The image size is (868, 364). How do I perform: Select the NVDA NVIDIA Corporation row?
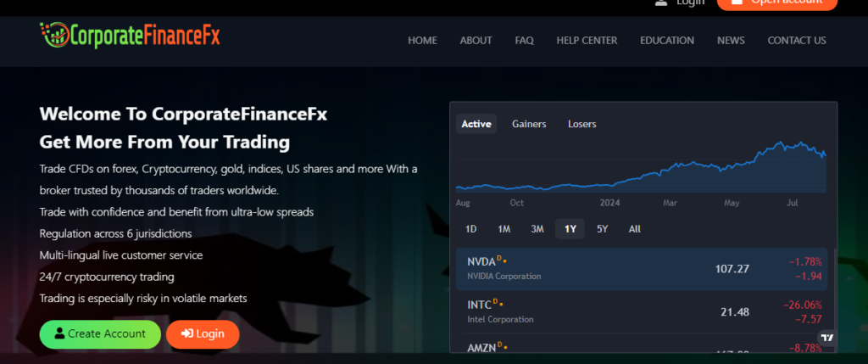point(642,269)
